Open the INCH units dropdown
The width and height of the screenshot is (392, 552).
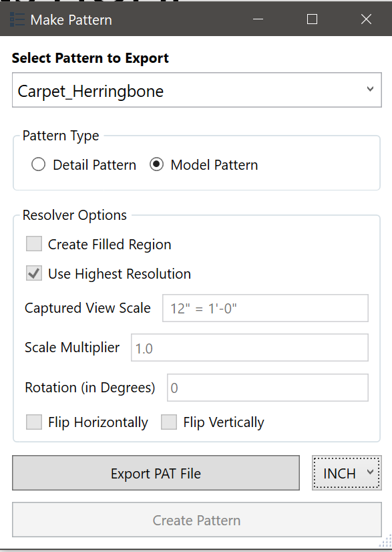347,472
